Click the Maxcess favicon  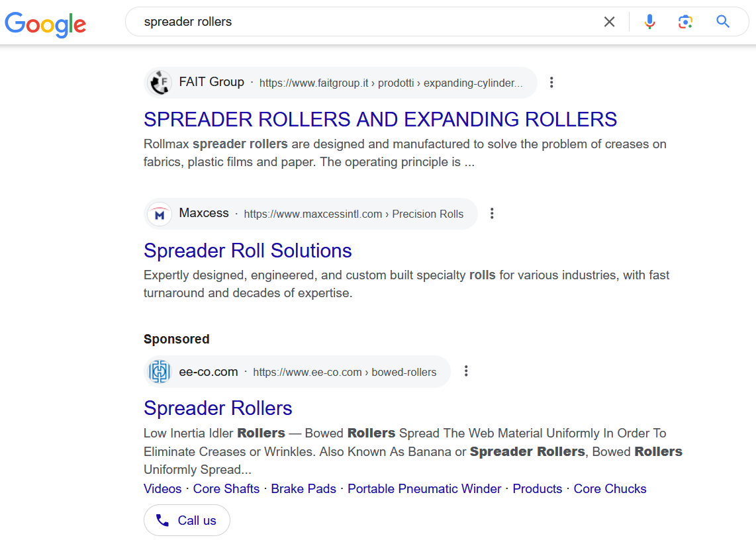(159, 213)
